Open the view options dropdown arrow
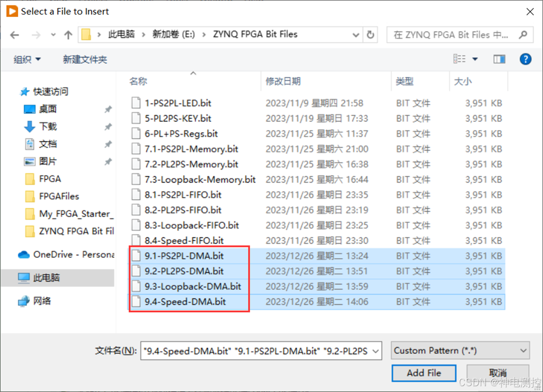The height and width of the screenshot is (392, 543). point(475,59)
